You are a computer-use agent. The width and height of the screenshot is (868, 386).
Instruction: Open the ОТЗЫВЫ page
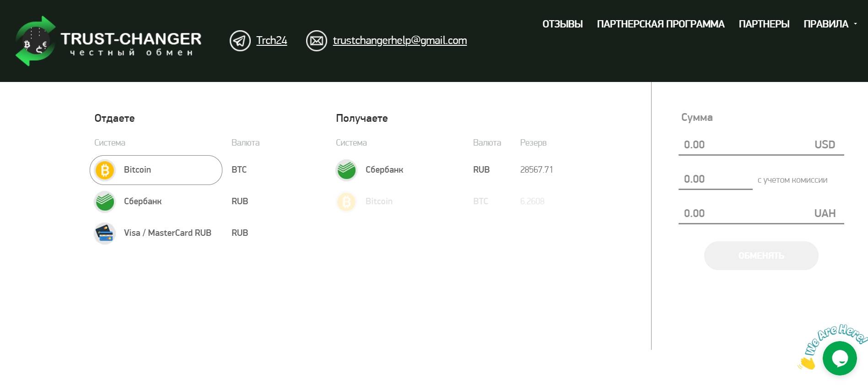[562, 24]
